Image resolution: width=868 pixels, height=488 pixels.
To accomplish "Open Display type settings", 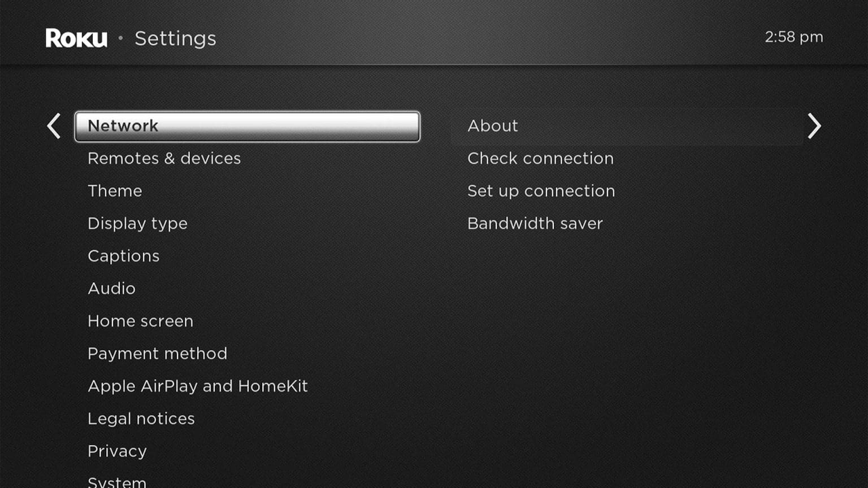I will (x=137, y=223).
